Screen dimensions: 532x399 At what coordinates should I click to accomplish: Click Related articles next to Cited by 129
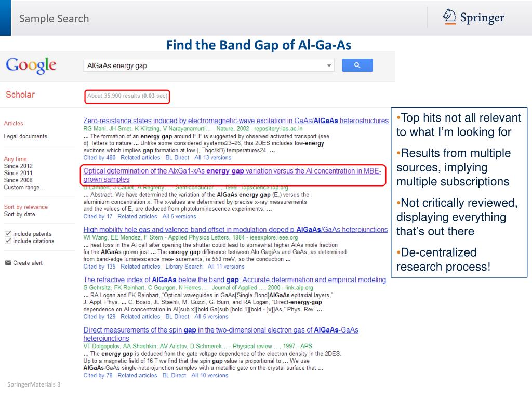[140, 317]
